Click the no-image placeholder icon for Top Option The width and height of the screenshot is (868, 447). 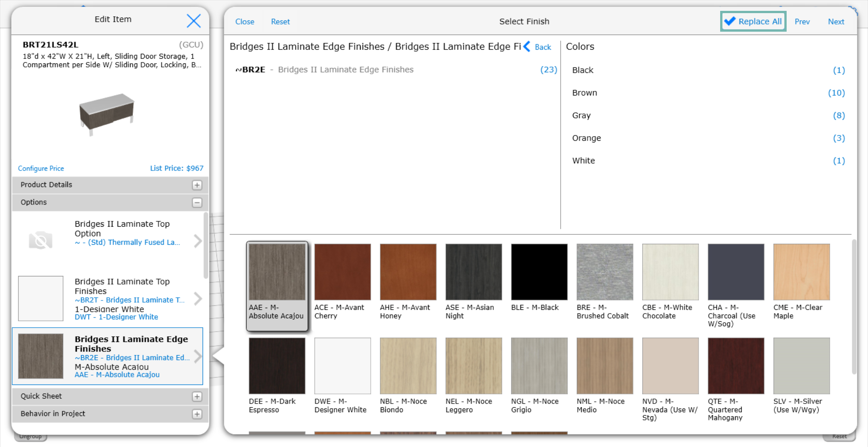tap(41, 240)
